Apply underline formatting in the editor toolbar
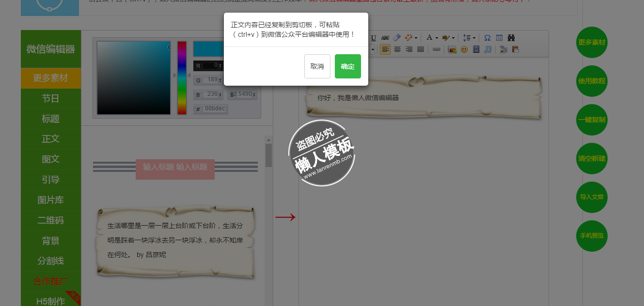This screenshot has height=306, width=644. click(374, 38)
